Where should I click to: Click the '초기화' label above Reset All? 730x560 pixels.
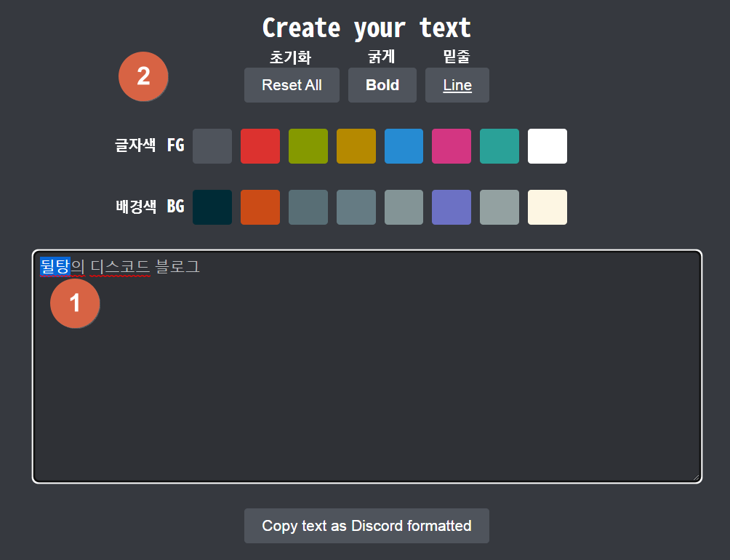[x=291, y=57]
